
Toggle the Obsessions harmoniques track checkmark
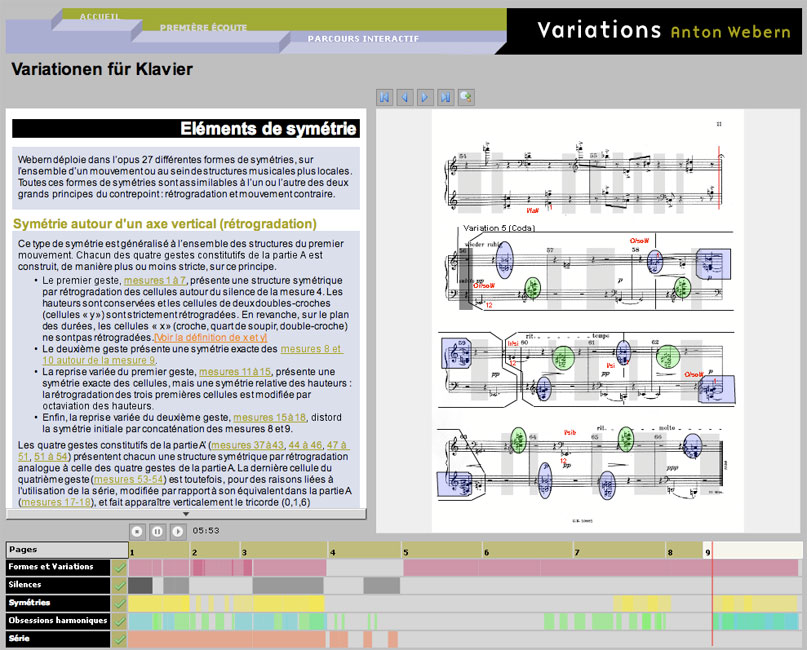[x=119, y=621]
